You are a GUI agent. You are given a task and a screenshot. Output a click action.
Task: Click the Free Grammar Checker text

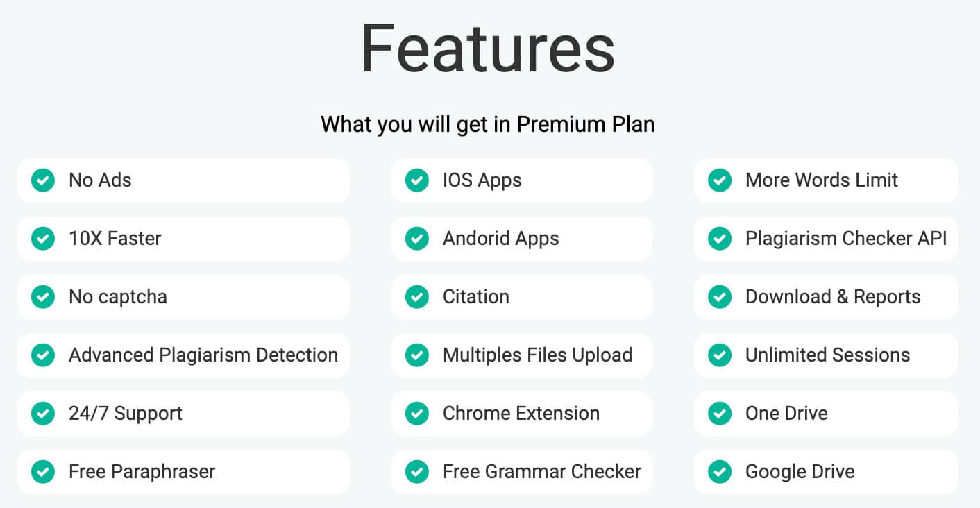pos(542,472)
